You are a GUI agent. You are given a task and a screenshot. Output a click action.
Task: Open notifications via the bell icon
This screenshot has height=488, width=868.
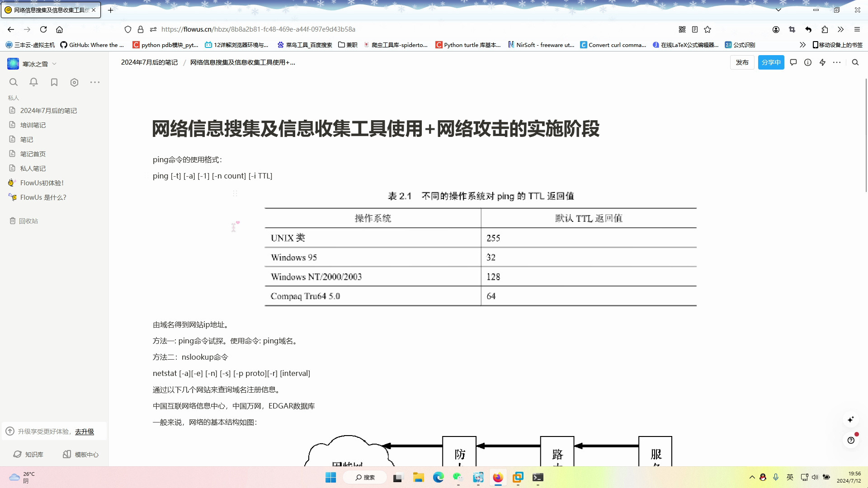pyautogui.click(x=33, y=82)
